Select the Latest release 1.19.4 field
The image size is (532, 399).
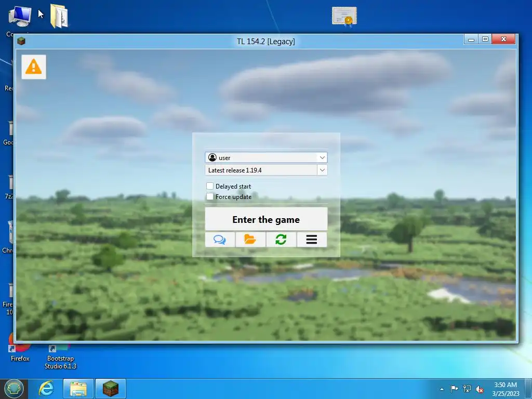[x=266, y=170]
